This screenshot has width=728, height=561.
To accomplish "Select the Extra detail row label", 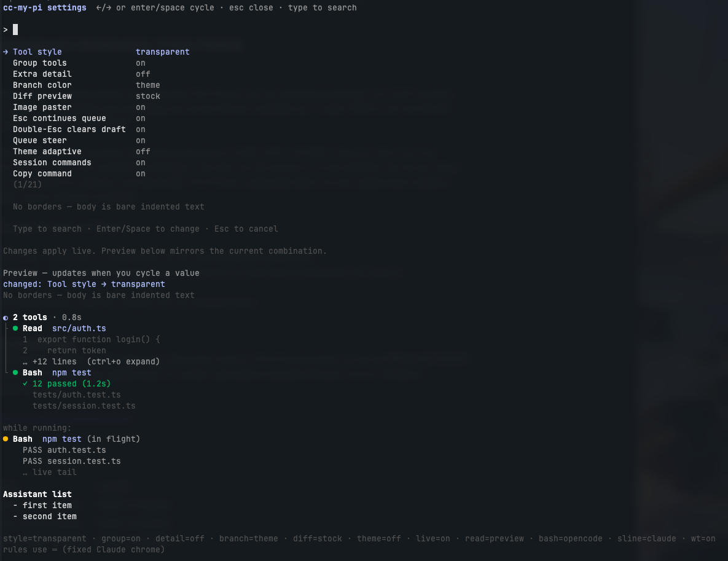I will coord(42,74).
